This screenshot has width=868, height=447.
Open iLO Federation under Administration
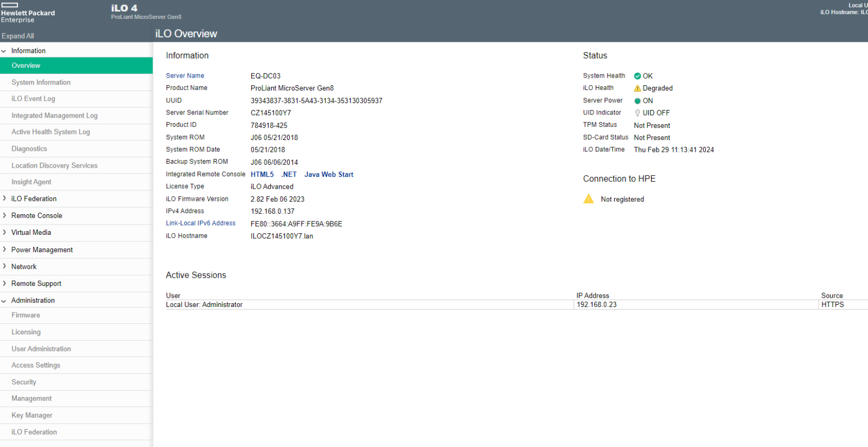tap(76, 432)
